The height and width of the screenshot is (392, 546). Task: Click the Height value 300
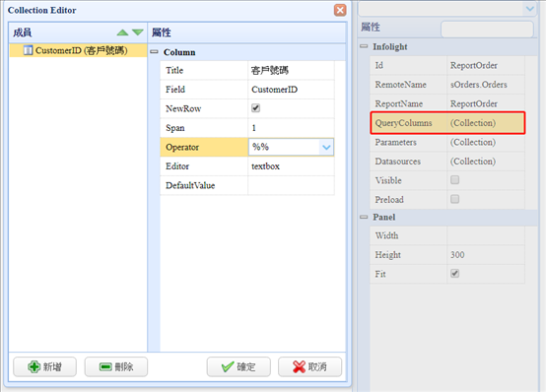[x=457, y=255]
